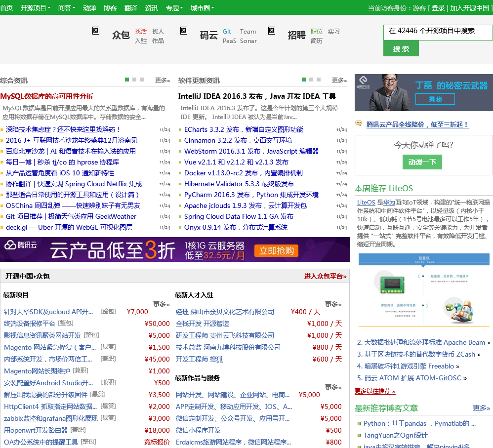
Task: Open the MySQL数据库的高可用性分析 headline
Action: click(x=46, y=96)
